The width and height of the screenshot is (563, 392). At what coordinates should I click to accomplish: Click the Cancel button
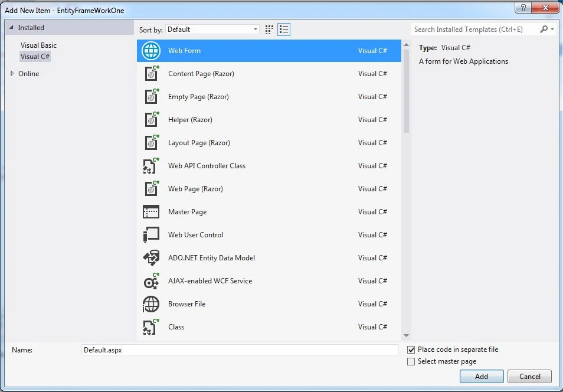(529, 376)
